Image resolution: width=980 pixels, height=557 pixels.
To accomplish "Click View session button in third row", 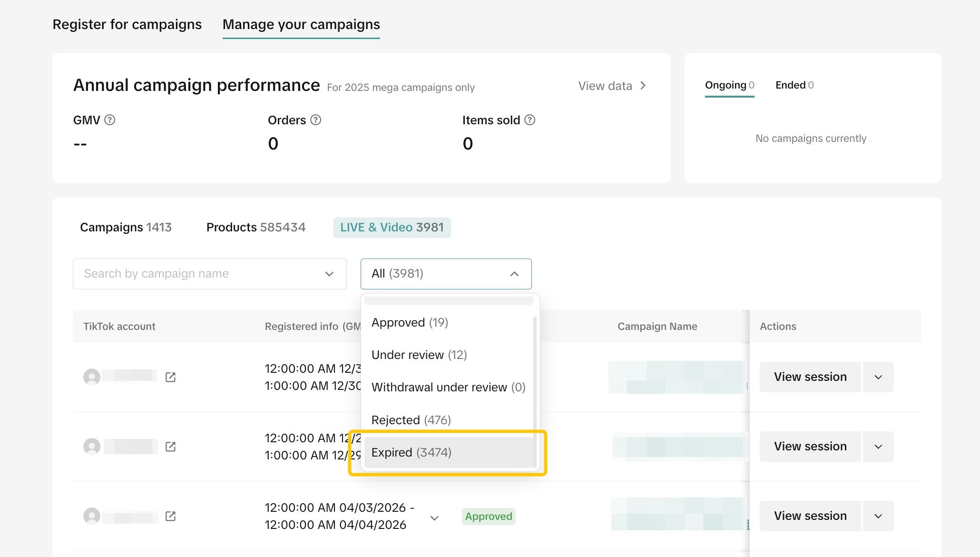I will click(810, 516).
